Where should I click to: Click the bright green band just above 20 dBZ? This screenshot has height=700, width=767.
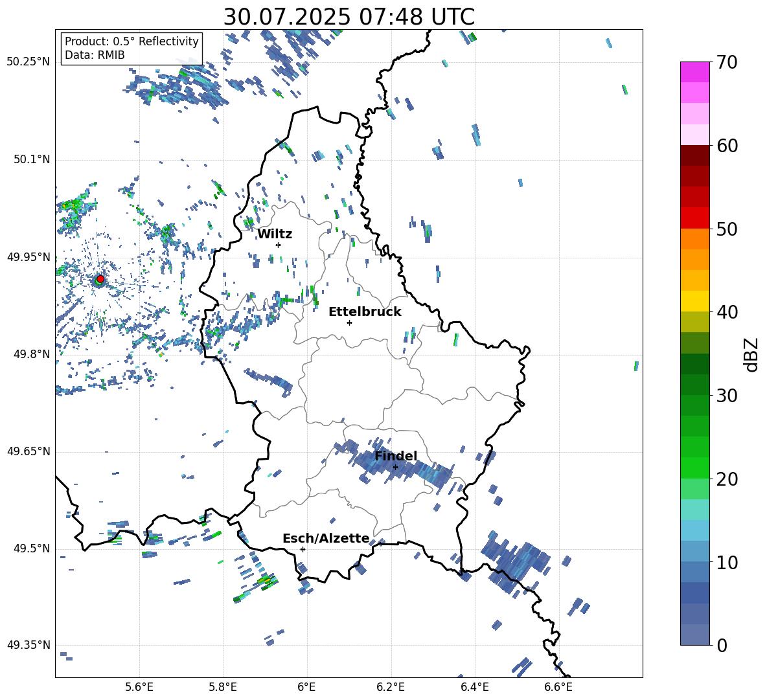pos(695,468)
